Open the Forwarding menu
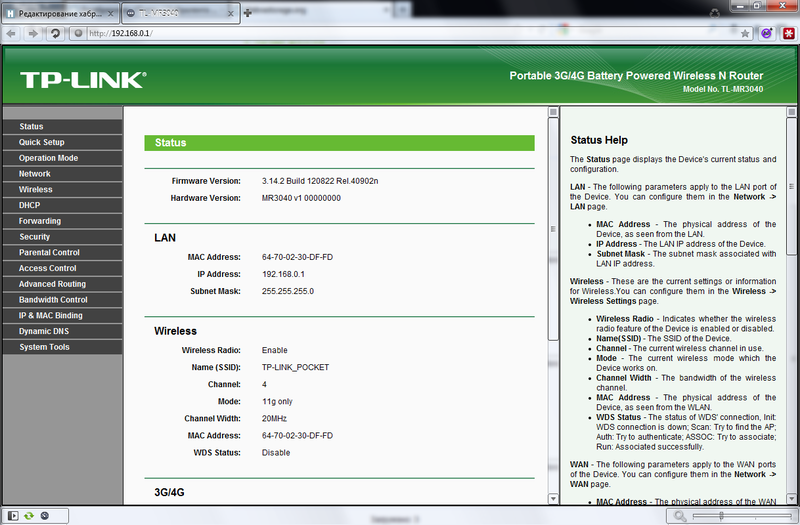 [x=62, y=221]
